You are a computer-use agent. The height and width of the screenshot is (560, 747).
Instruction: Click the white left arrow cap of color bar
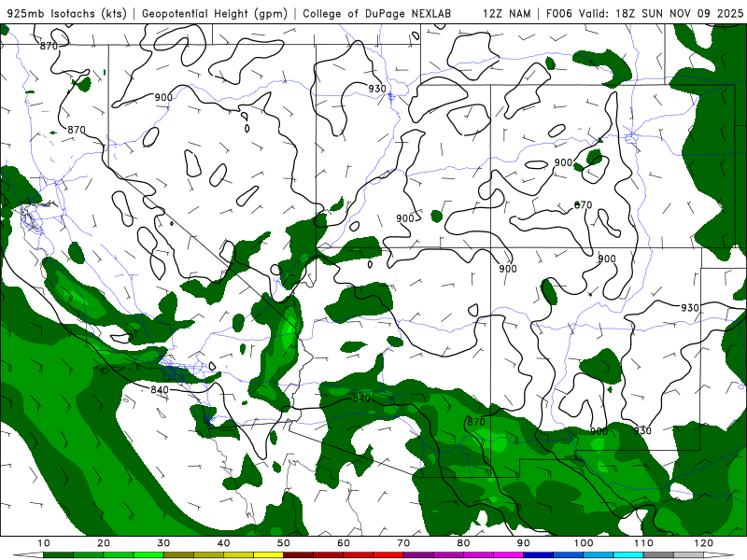[29, 555]
